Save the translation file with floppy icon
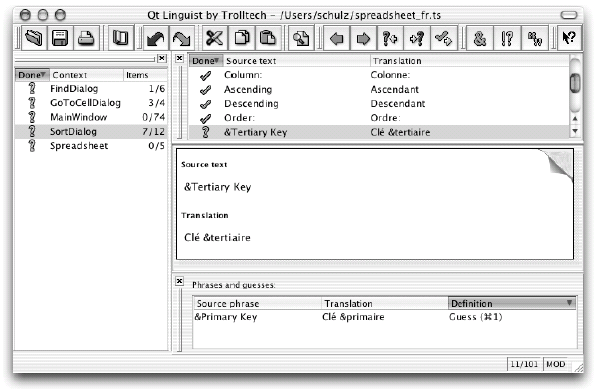 [x=60, y=38]
